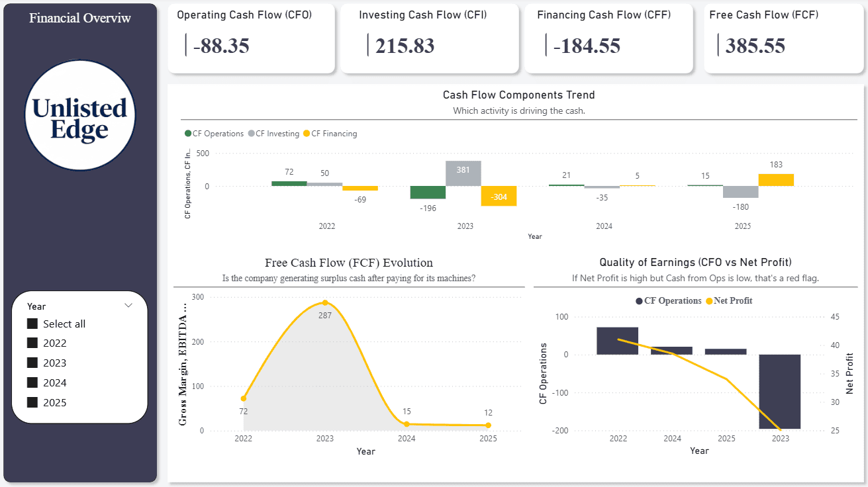Click the Unlisted Edge logo

point(80,115)
